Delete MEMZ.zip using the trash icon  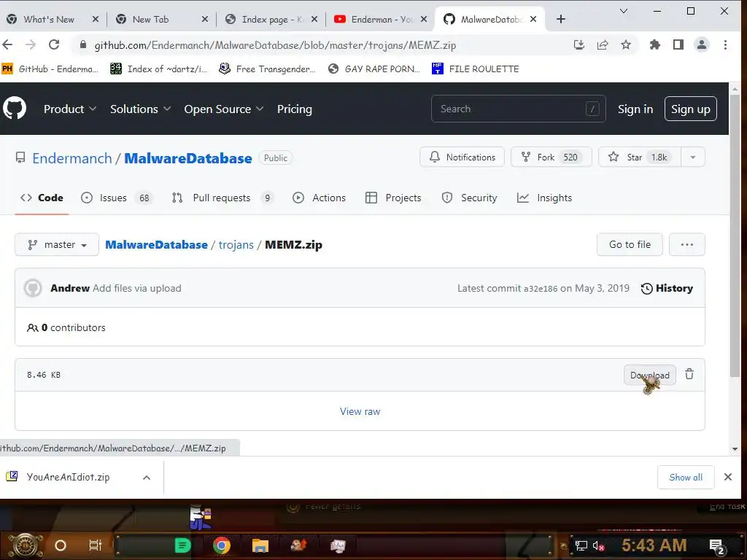coord(689,374)
